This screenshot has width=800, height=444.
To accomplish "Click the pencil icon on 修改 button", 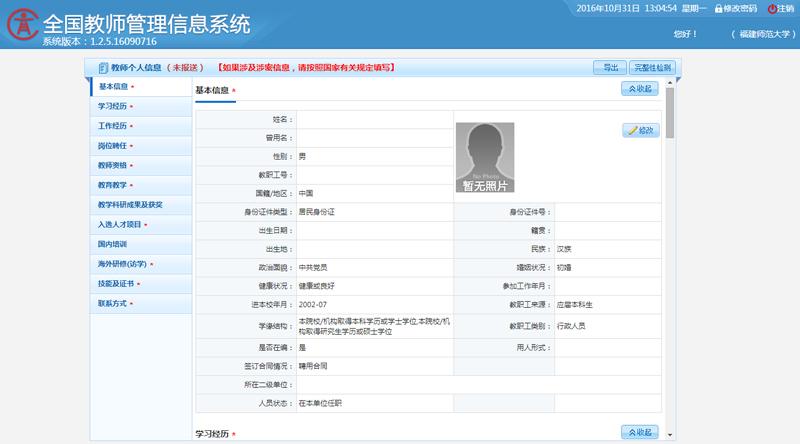I will click(633, 130).
